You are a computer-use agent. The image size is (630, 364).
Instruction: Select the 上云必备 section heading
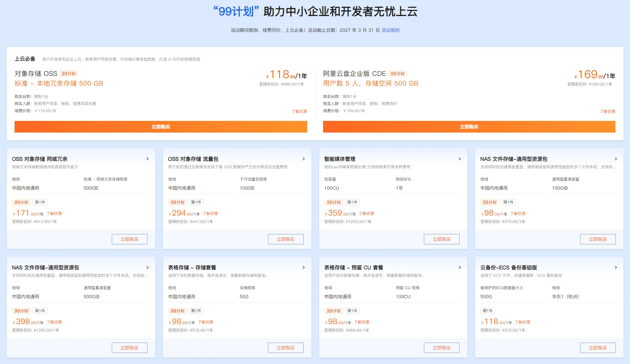coord(25,59)
